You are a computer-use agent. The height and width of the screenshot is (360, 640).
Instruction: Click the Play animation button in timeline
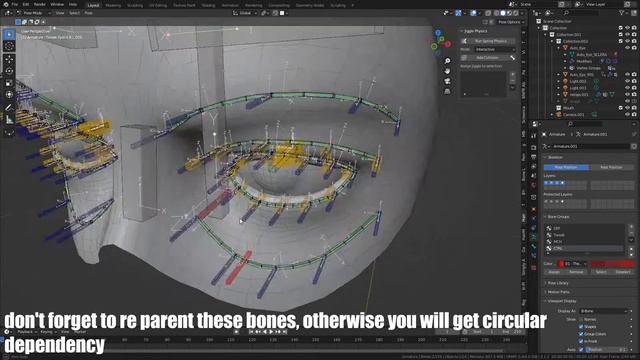(271, 332)
